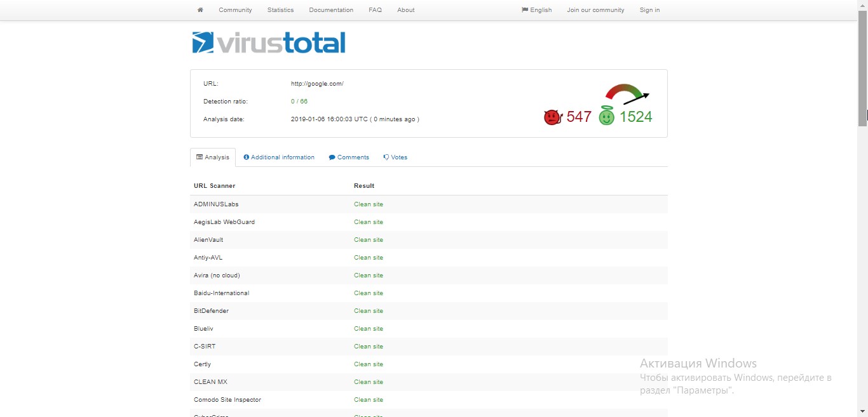This screenshot has width=868, height=417.
Task: Open the About page
Action: click(405, 10)
